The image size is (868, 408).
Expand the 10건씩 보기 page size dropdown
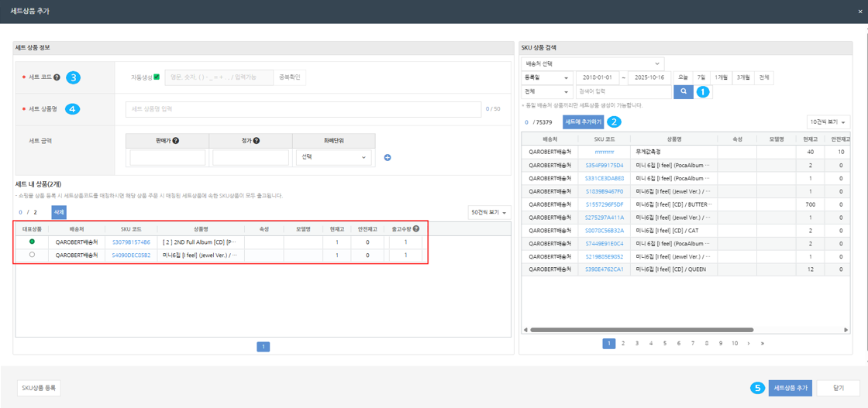pos(828,122)
